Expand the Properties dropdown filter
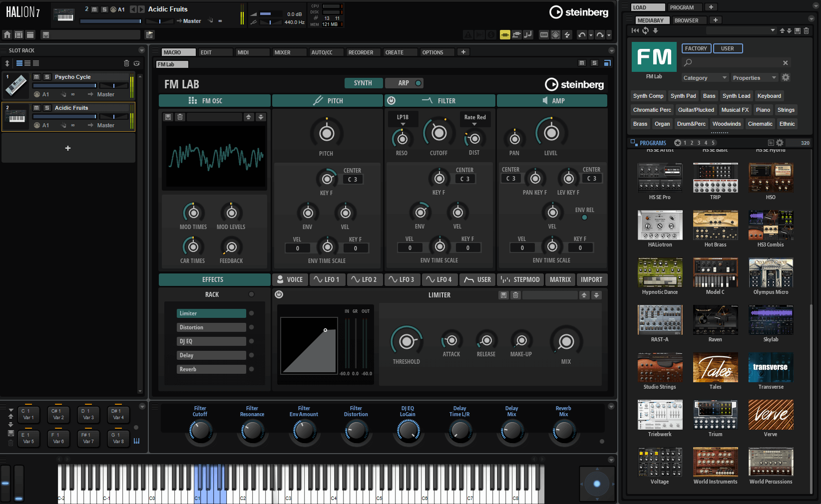Screen dimensions: 821x504 click(754, 78)
